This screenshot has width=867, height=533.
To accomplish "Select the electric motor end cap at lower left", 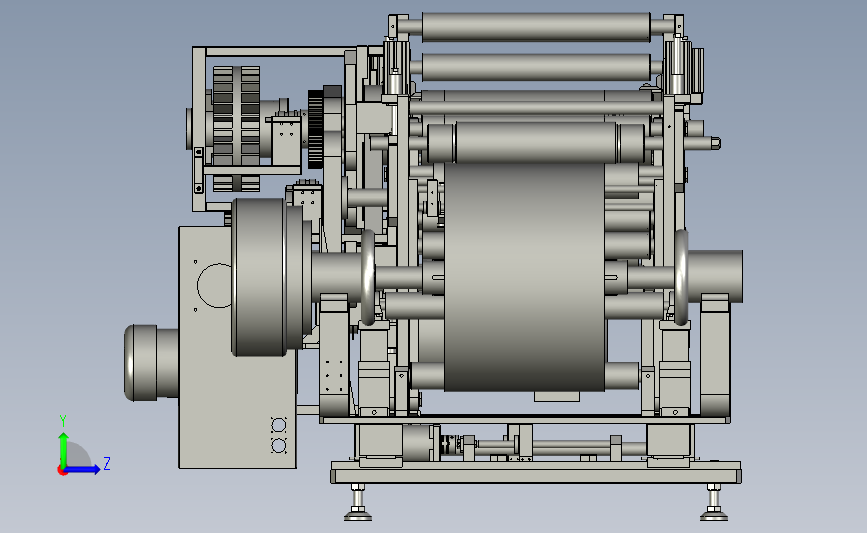I will point(141,362).
